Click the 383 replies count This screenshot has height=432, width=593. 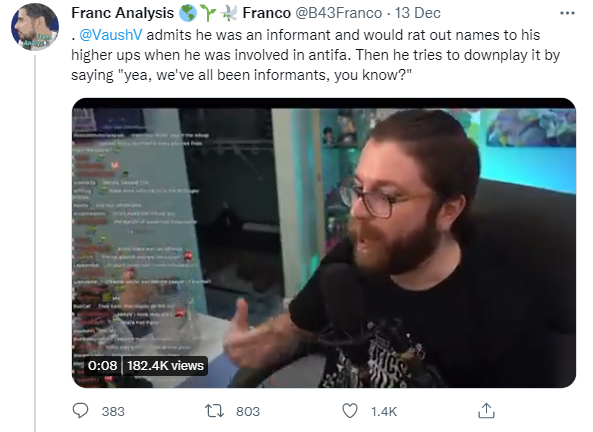coord(113,412)
